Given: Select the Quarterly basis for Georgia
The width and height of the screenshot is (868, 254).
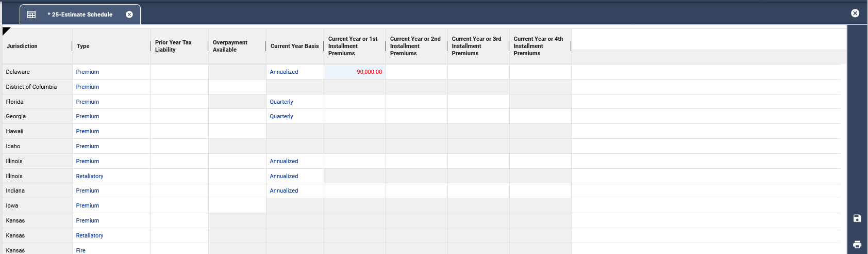Looking at the screenshot, I should point(281,116).
